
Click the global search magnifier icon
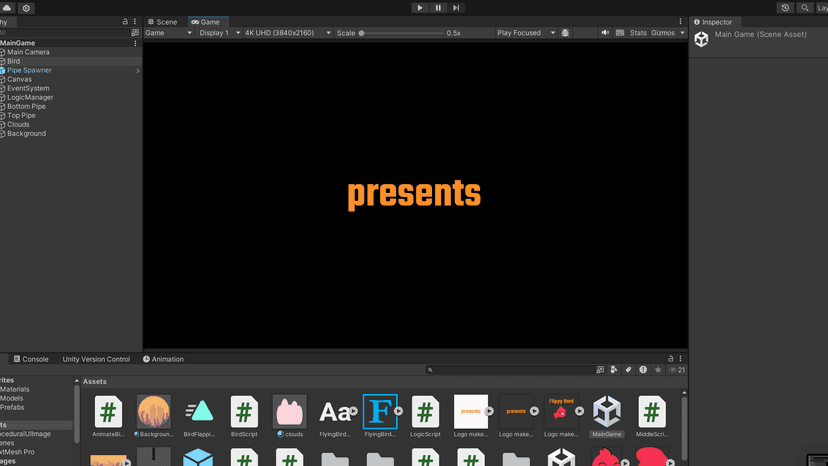pos(805,8)
